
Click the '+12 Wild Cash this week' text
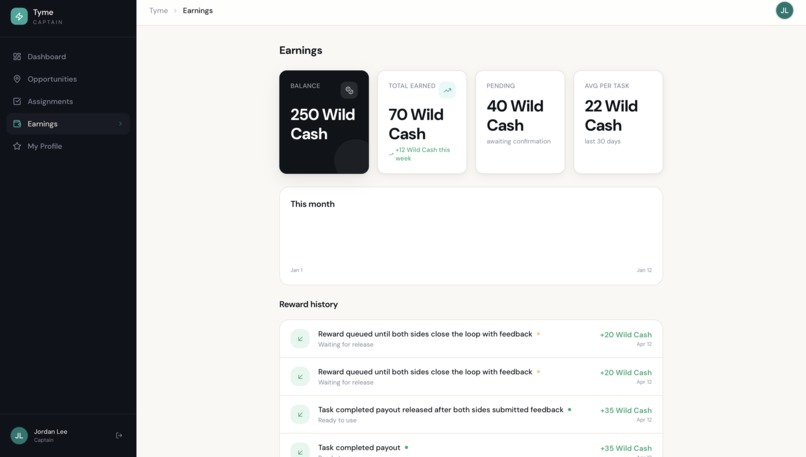tap(423, 154)
